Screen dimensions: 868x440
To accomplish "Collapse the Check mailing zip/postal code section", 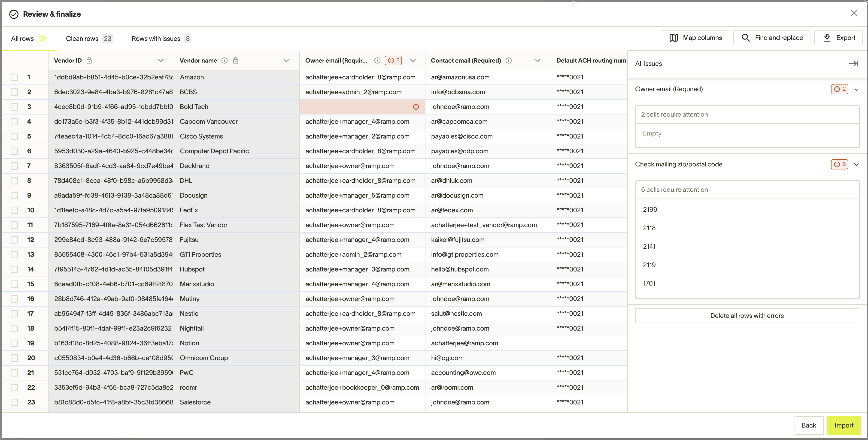I will point(856,164).
